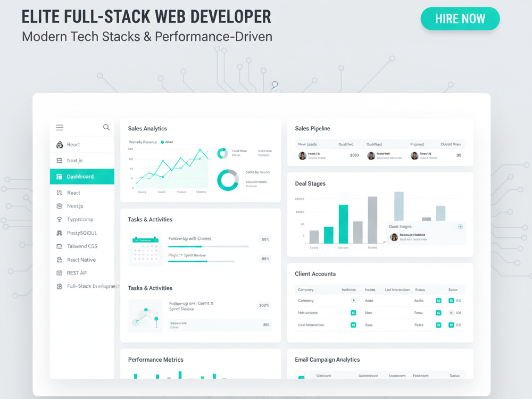Click the map-pin illustration thumbnail in Tasks & Activities

click(146, 316)
